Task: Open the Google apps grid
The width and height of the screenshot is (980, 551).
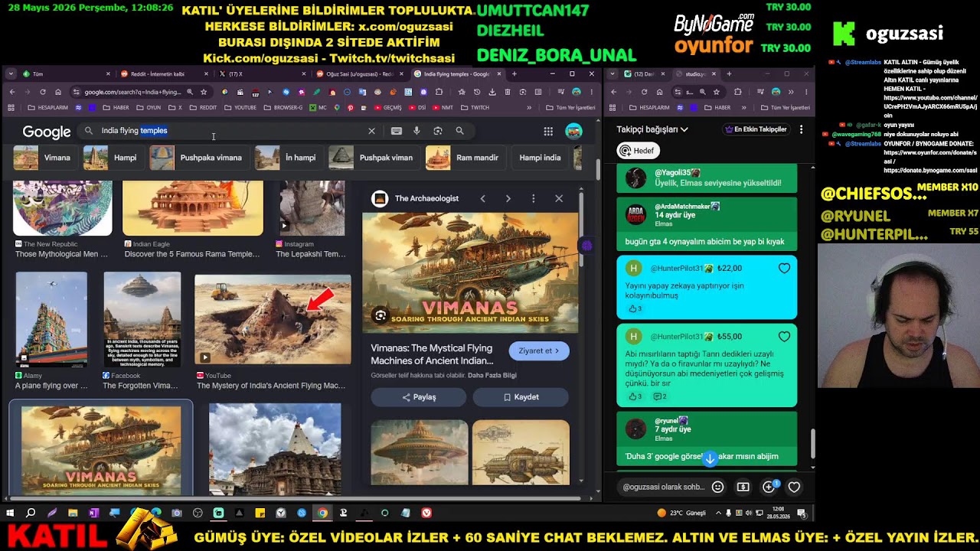Action: [x=548, y=132]
